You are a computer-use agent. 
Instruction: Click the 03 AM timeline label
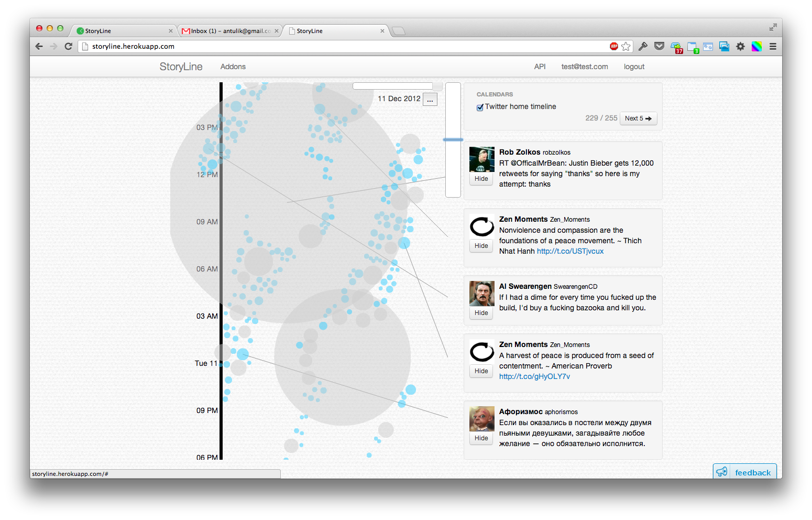(x=207, y=316)
